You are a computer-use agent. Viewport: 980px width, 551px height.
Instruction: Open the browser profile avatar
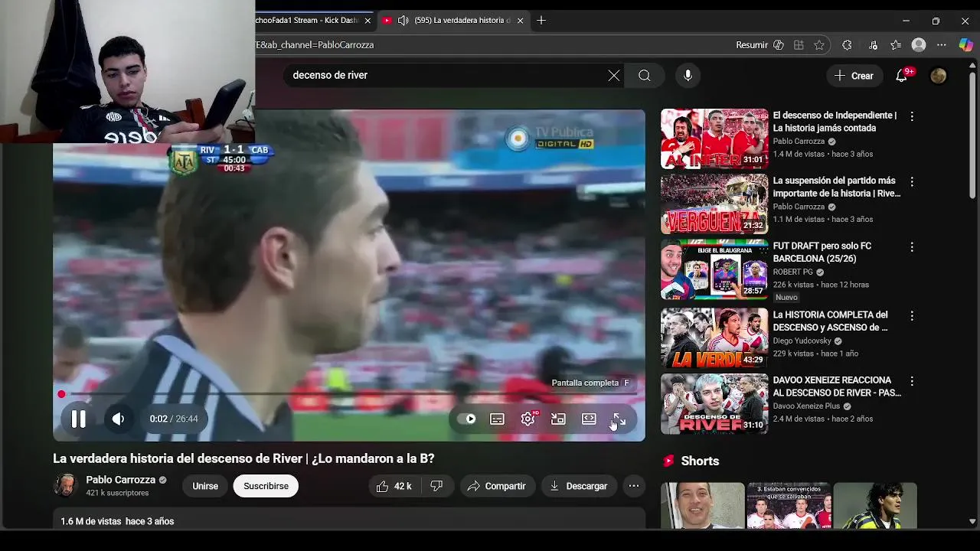pyautogui.click(x=919, y=45)
